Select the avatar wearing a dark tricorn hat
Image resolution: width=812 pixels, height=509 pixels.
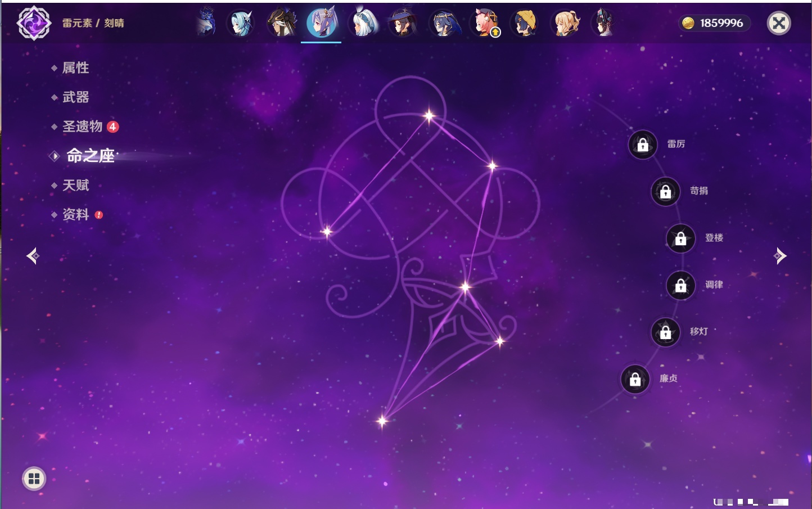403,23
